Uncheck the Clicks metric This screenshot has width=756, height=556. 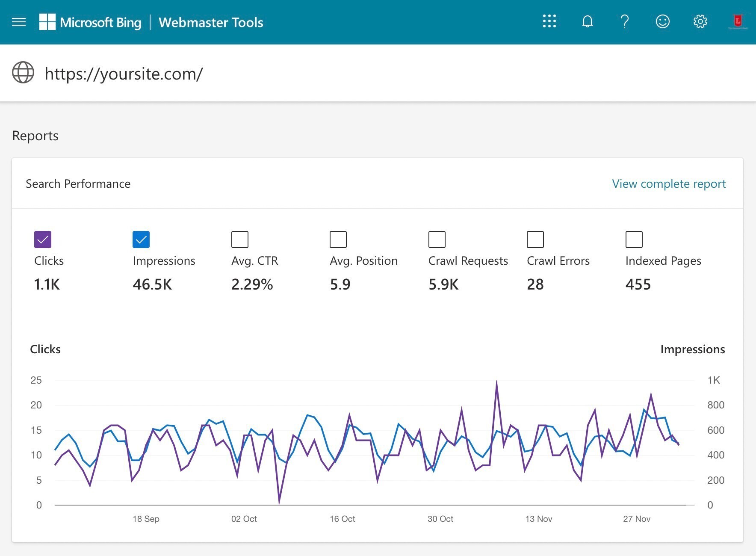pos(42,240)
